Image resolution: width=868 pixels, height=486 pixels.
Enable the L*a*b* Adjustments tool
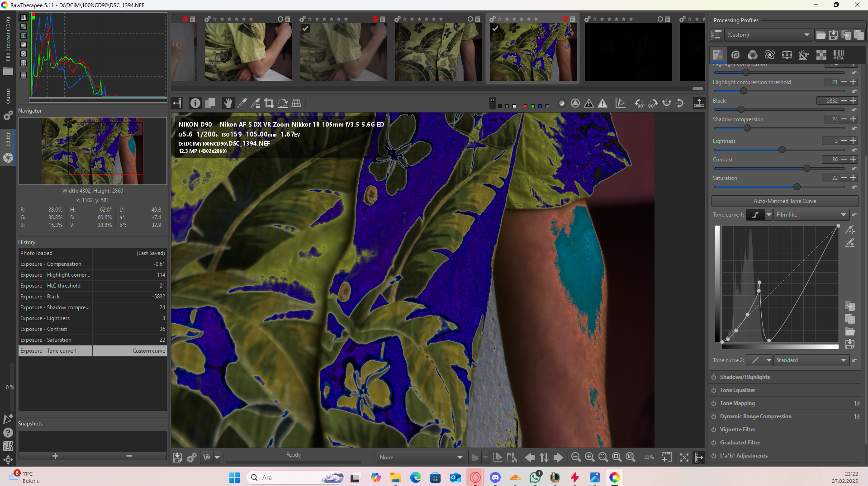(x=714, y=456)
